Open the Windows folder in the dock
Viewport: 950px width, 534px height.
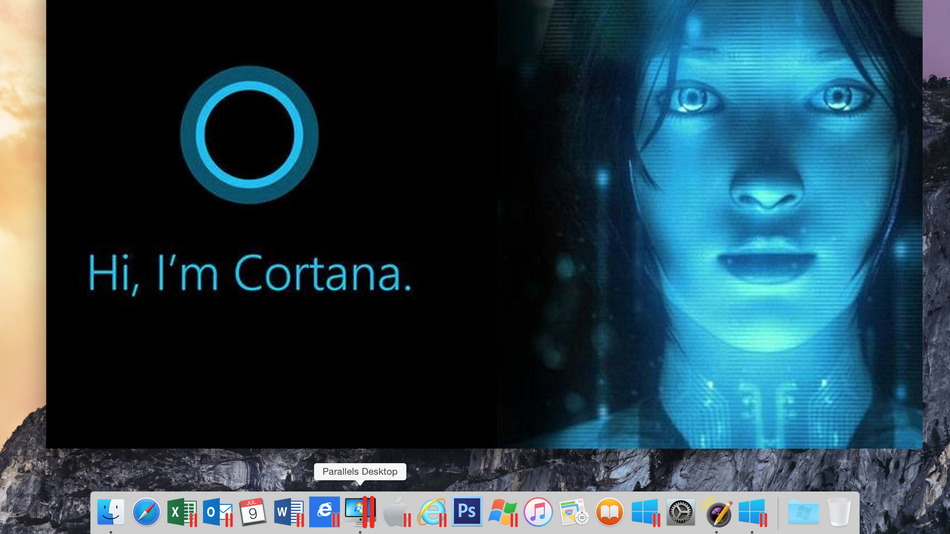pyautogui.click(x=802, y=512)
